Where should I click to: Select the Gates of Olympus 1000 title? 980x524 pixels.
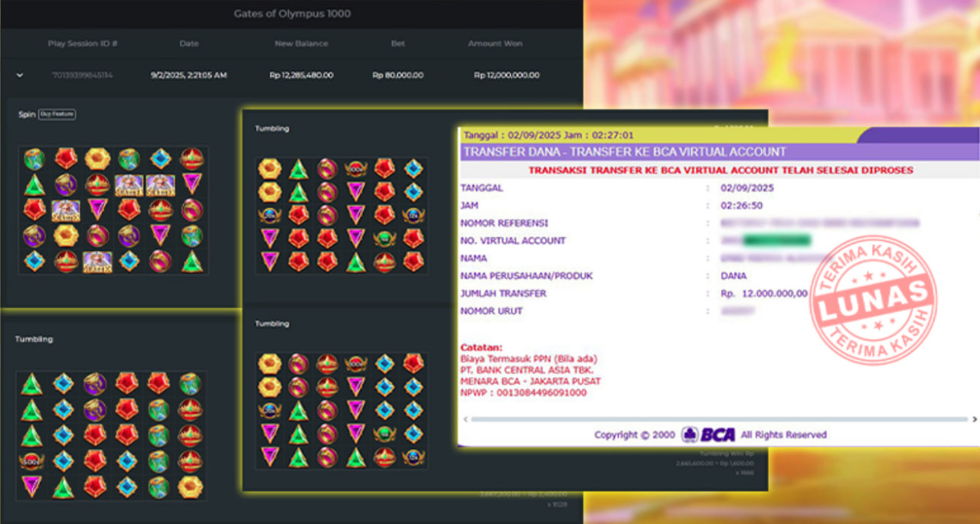[x=292, y=14]
